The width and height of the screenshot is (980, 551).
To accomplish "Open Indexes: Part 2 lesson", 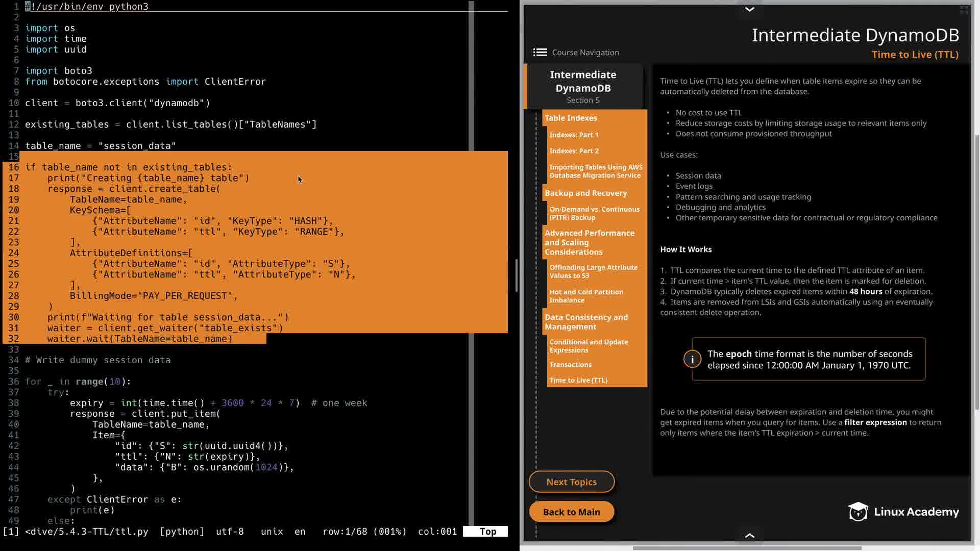I will (x=574, y=151).
